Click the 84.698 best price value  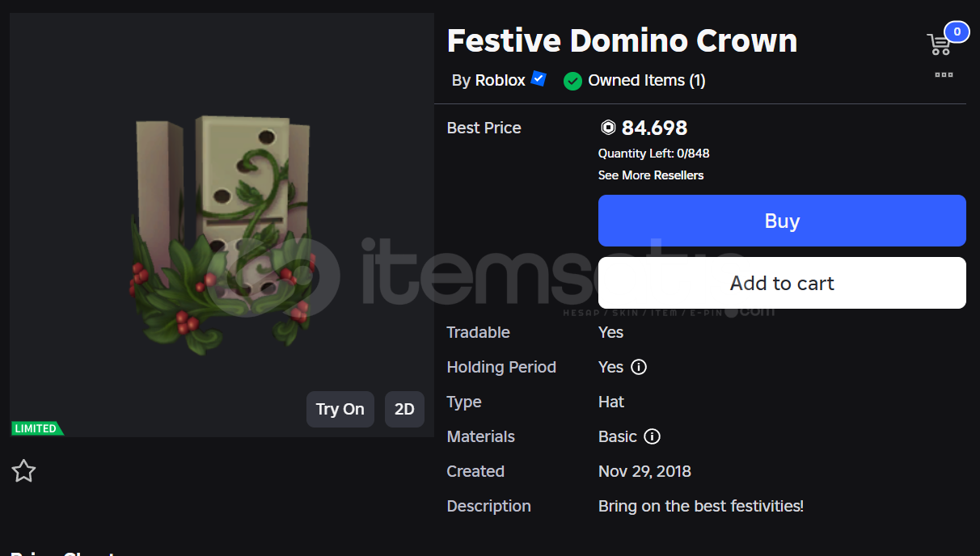pos(654,128)
